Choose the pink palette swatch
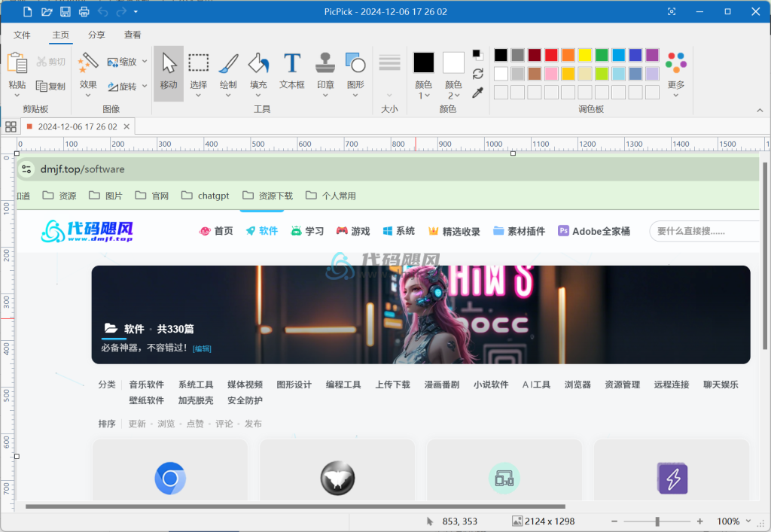 (x=551, y=74)
